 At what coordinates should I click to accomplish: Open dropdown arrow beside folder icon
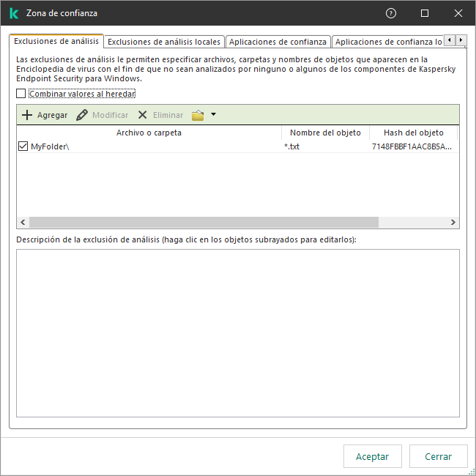pos(213,114)
